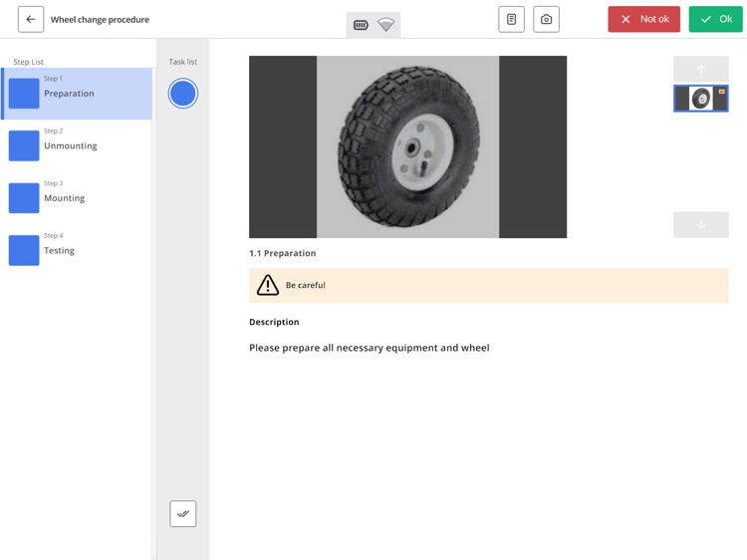Select the wheel image thumbnail
The image size is (747, 560).
point(701,99)
